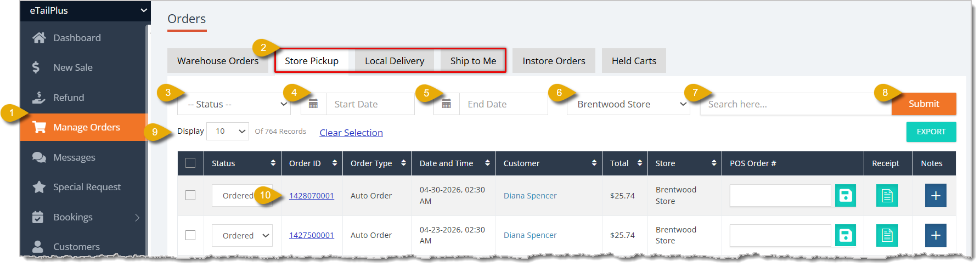
Task: Switch to Held Carts tab
Action: (x=634, y=61)
